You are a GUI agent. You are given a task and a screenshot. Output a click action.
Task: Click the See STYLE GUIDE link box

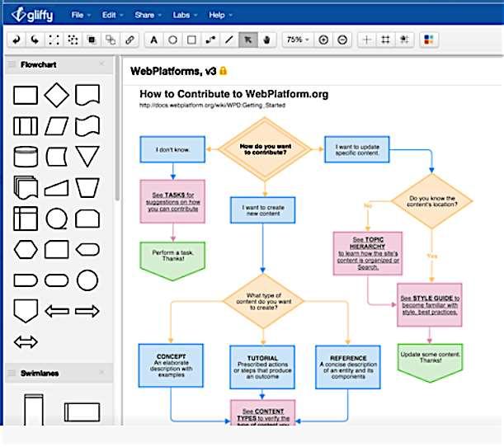point(430,305)
